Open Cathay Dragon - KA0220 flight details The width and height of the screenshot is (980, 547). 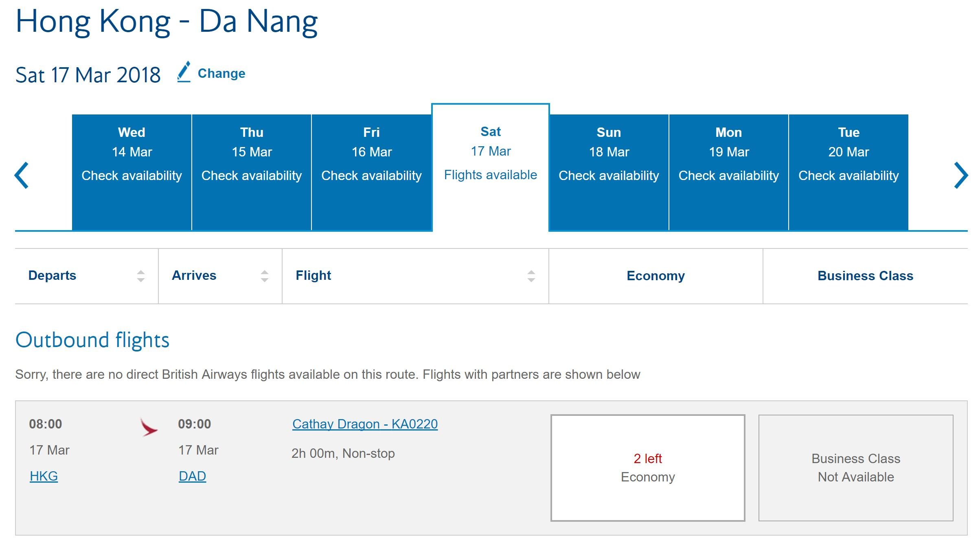point(365,424)
